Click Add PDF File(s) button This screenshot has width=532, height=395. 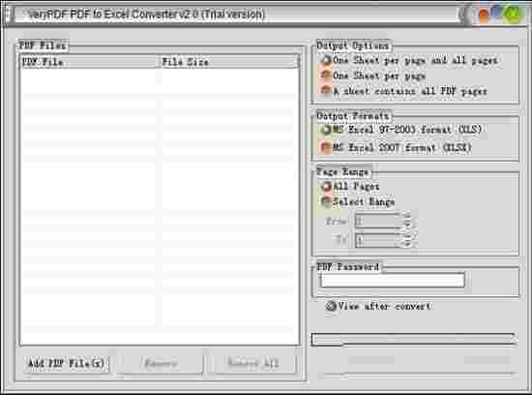coord(66,363)
